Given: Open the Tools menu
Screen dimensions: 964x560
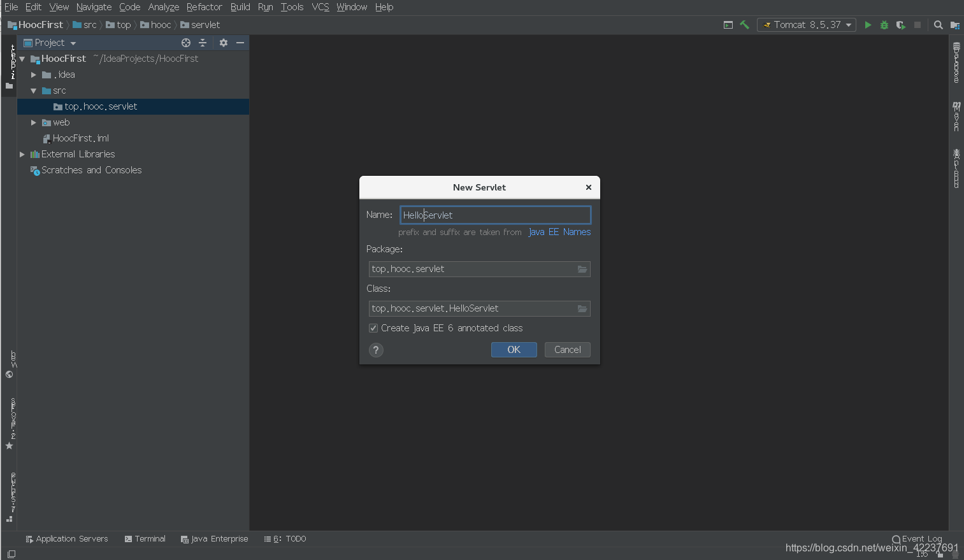Looking at the screenshot, I should (x=292, y=7).
